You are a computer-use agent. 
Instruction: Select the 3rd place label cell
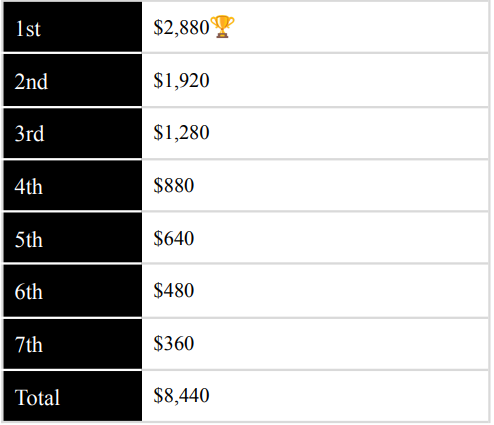coord(73,133)
